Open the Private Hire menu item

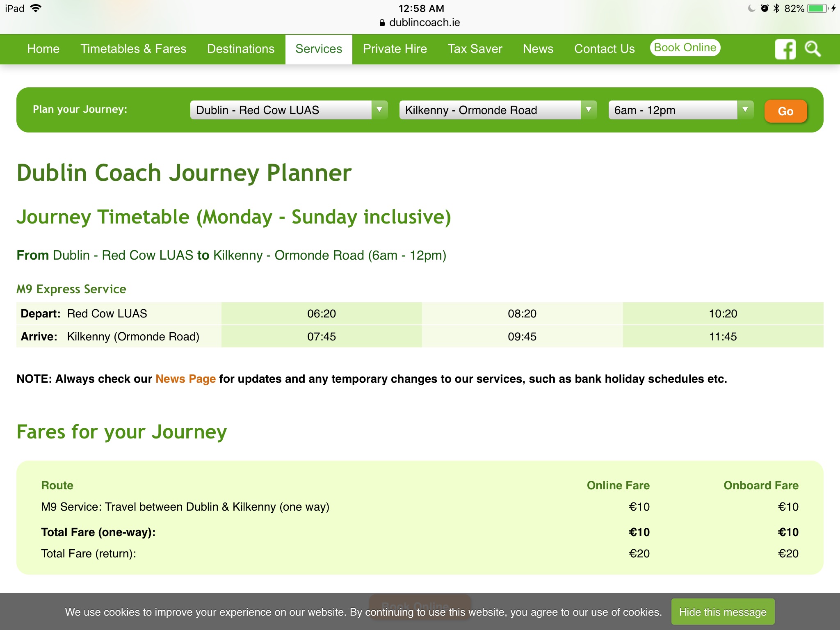tap(395, 49)
